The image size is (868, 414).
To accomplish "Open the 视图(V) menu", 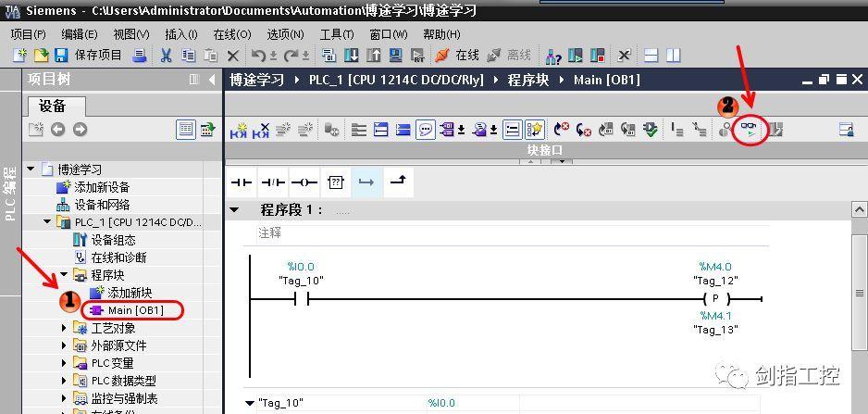I will click(x=131, y=34).
